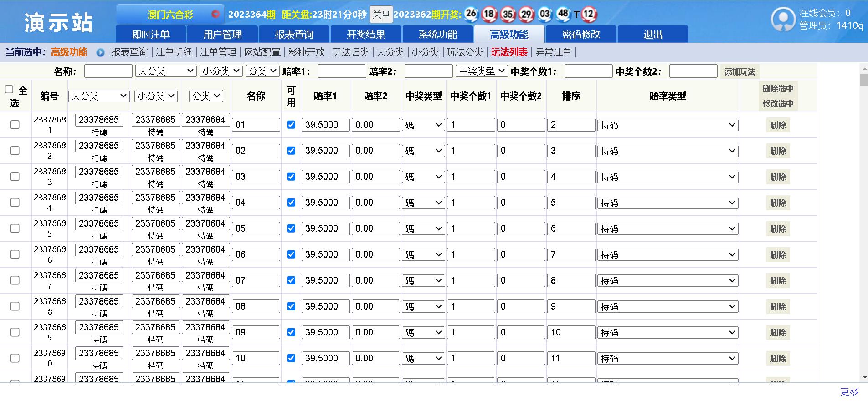
Task: Go to the 异常注单 submenu item
Action: (553, 52)
